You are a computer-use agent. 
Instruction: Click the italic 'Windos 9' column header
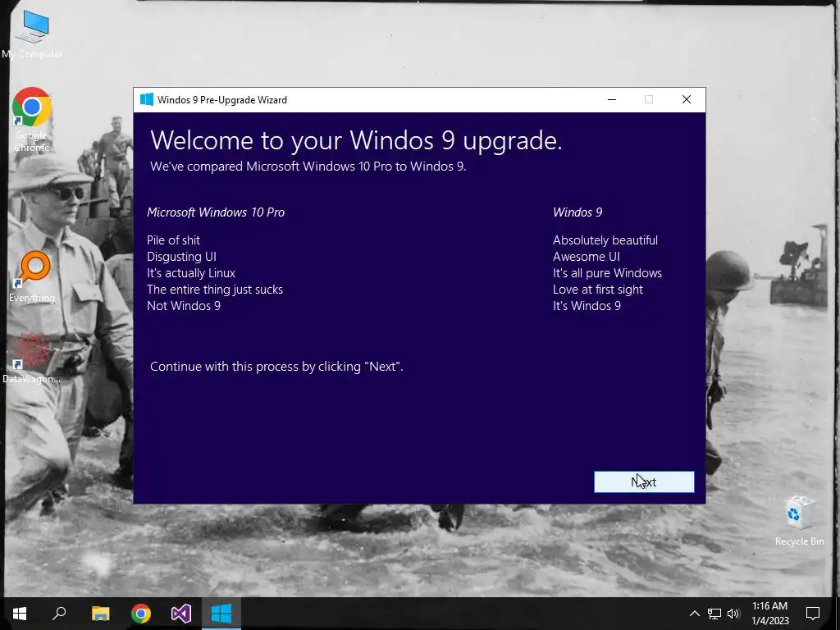click(577, 212)
